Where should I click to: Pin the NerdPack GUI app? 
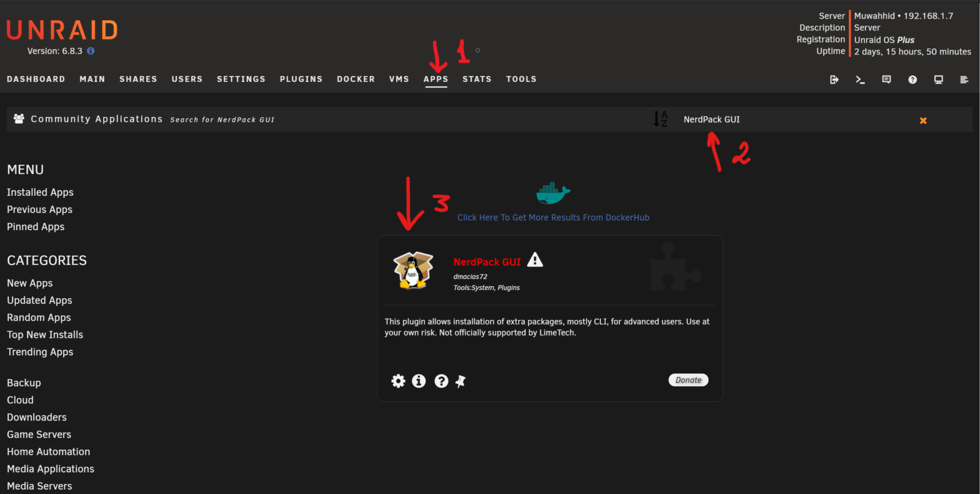pos(461,381)
